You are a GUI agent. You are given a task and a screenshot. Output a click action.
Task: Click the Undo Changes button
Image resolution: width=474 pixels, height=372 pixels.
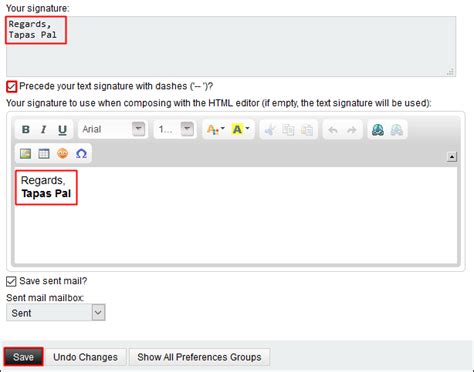click(85, 357)
